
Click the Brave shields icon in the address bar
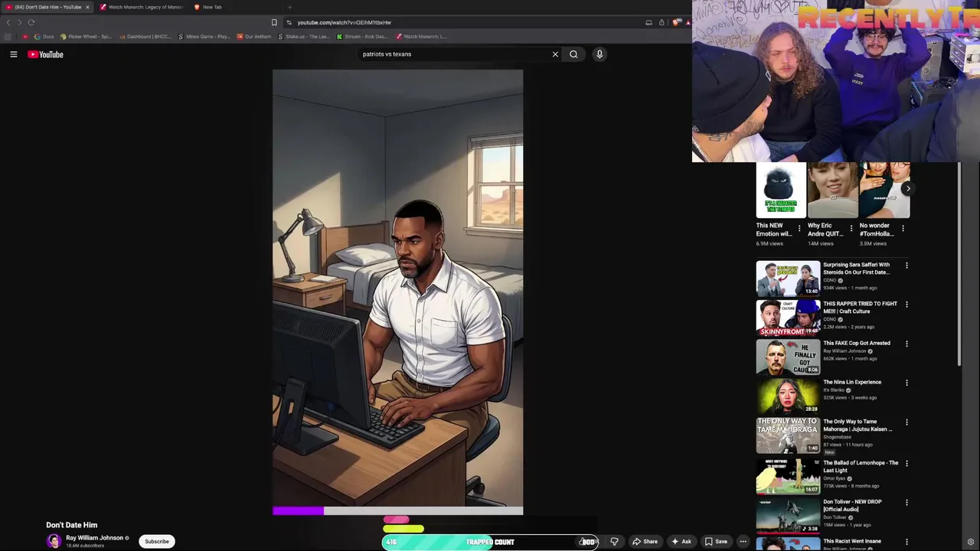click(x=676, y=22)
